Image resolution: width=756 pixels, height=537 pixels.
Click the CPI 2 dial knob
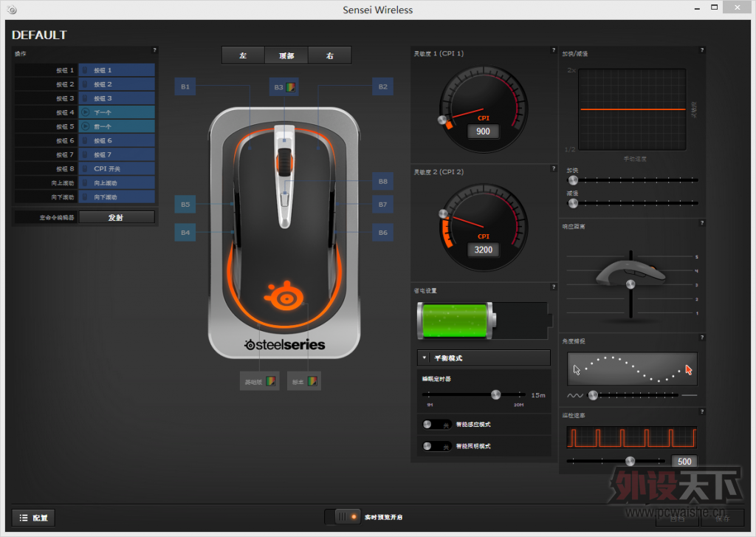443,213
